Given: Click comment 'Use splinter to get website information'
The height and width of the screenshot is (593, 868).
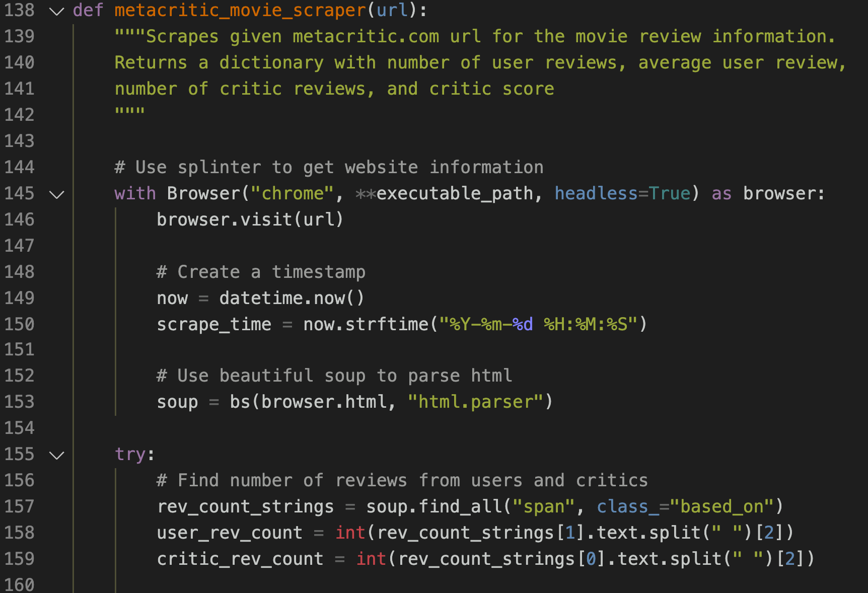Looking at the screenshot, I should (329, 168).
